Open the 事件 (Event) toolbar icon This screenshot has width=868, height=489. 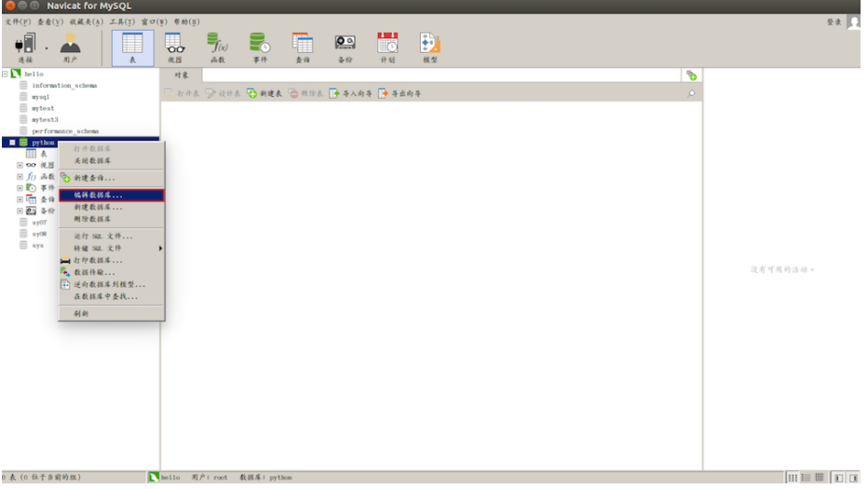pos(260,48)
